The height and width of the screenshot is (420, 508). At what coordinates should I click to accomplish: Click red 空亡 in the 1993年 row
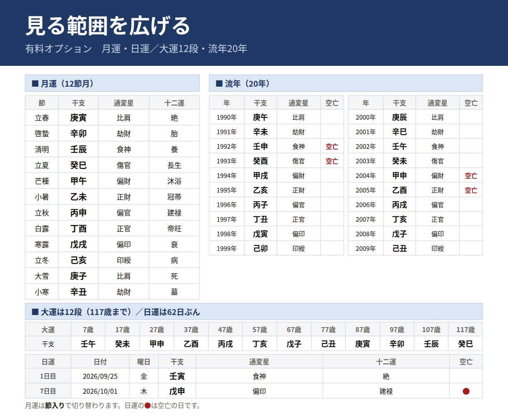(x=332, y=161)
